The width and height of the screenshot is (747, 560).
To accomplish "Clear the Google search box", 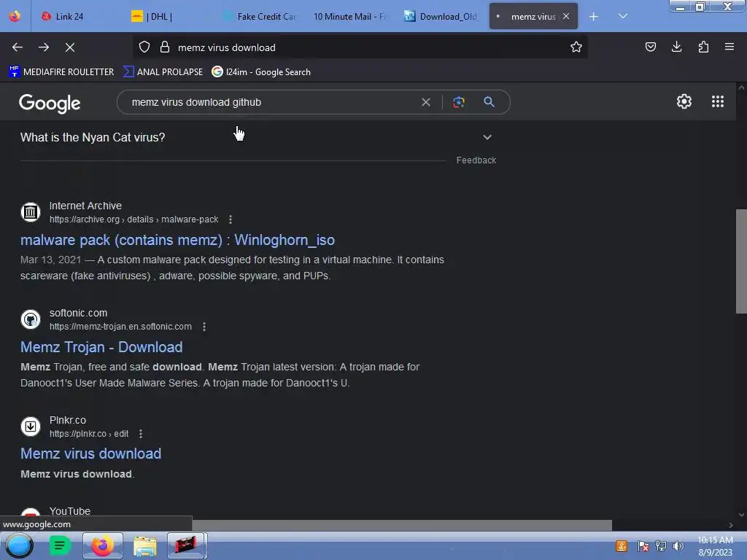I will pyautogui.click(x=426, y=102).
